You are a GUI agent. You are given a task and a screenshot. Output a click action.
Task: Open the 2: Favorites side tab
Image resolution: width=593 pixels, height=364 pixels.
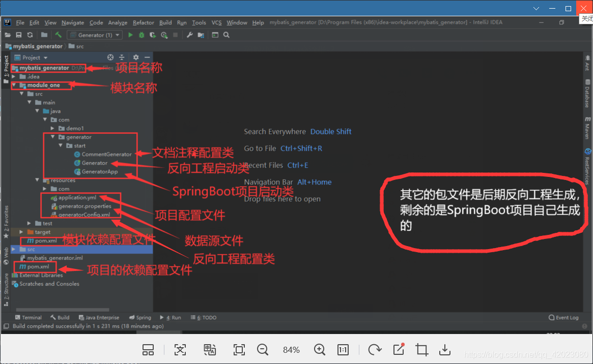6,222
